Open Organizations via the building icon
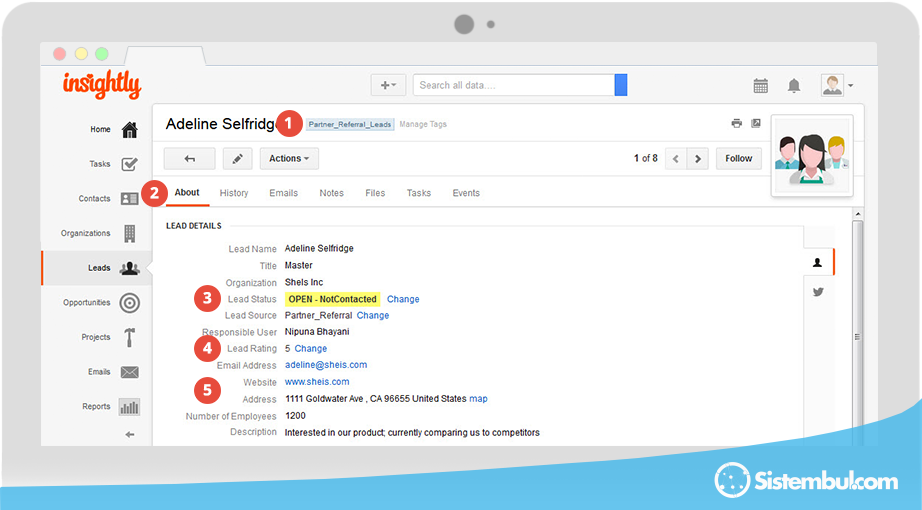This screenshot has height=510, width=922. point(129,234)
